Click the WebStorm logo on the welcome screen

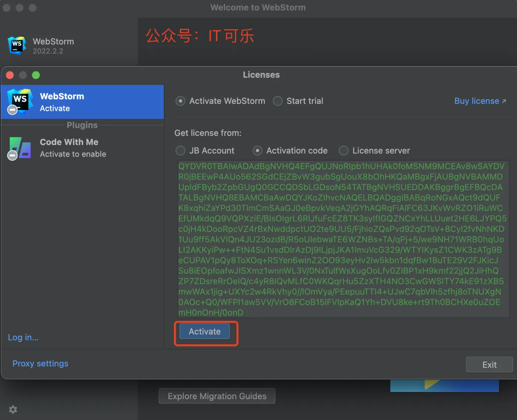pyautogui.click(x=16, y=45)
